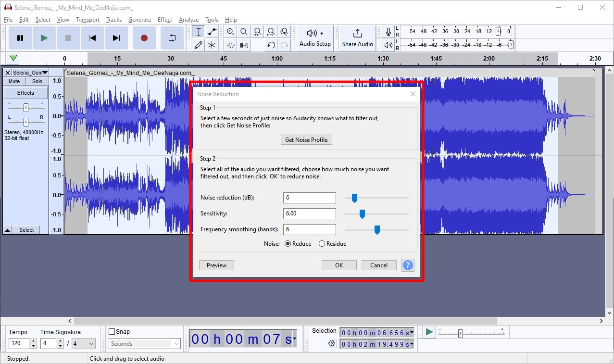The width and height of the screenshot is (614, 364).
Task: Solo the Selena Gomez track
Action: (37, 81)
